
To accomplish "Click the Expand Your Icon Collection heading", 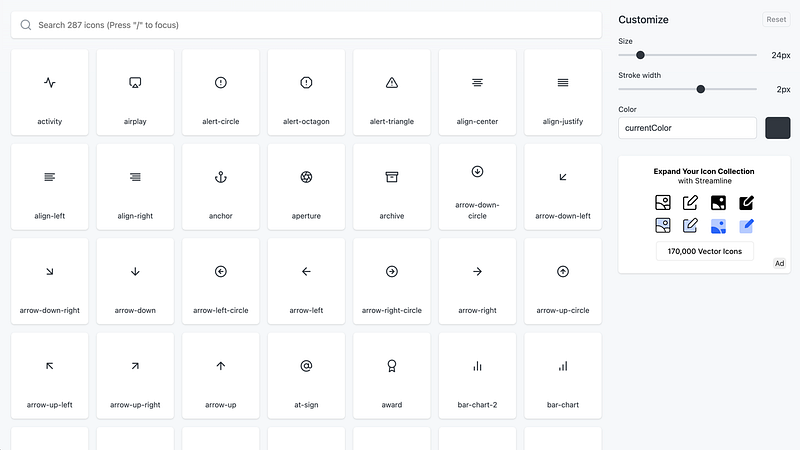I will pyautogui.click(x=704, y=171).
